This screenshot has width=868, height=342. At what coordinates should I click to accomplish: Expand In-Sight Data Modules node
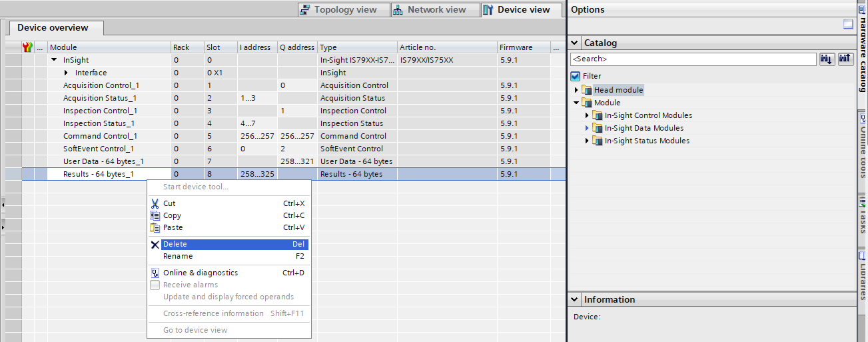[x=588, y=128]
